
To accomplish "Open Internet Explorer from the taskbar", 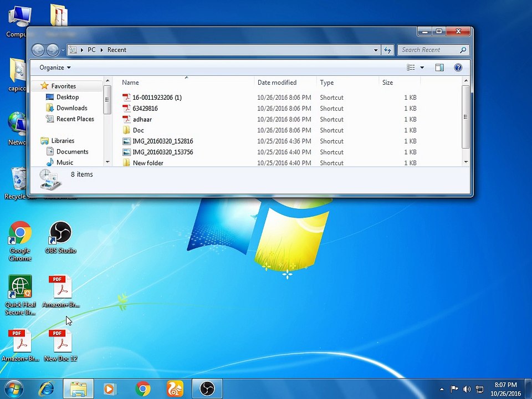I will (x=47, y=389).
